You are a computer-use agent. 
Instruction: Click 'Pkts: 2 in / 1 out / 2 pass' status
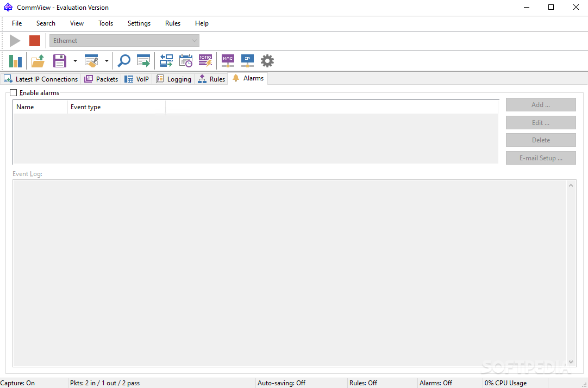pos(105,383)
